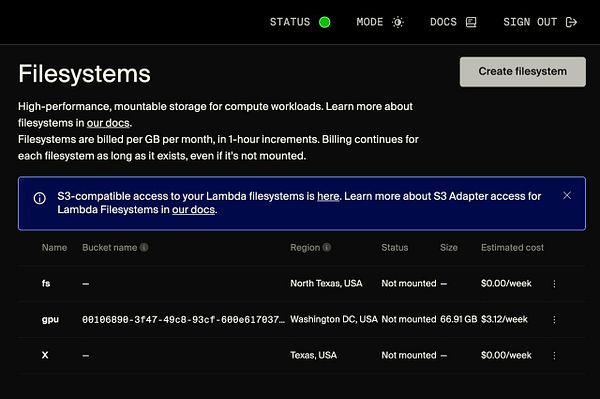Click Washington DC, USA region cell
Screen dimensions: 600x399
[334, 319]
